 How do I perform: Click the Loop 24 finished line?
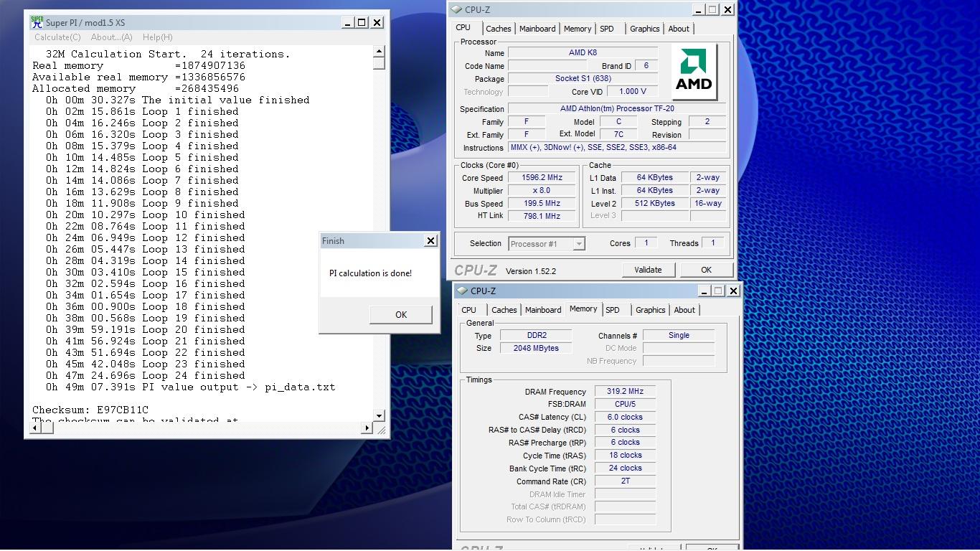pos(146,375)
